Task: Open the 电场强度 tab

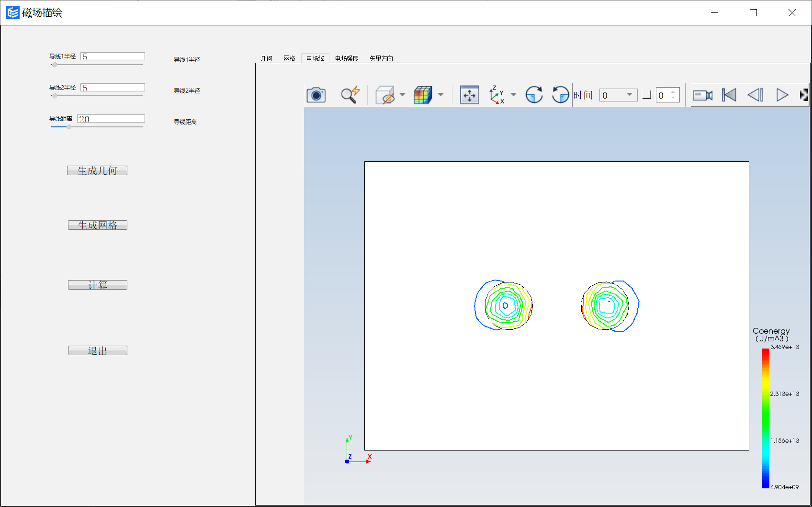Action: [347, 58]
